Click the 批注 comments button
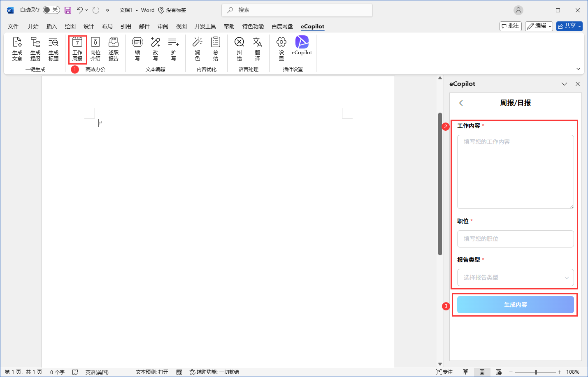The height and width of the screenshot is (377, 588). 510,26
